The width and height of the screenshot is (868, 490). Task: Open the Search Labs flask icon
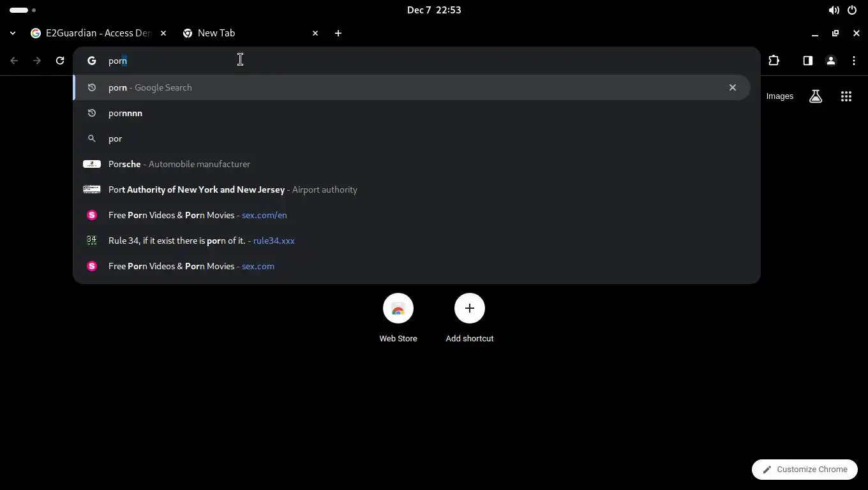click(816, 96)
